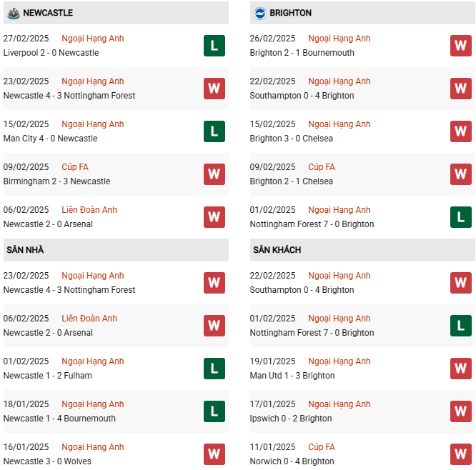Select the SÂN KHÁCH section header

point(362,250)
